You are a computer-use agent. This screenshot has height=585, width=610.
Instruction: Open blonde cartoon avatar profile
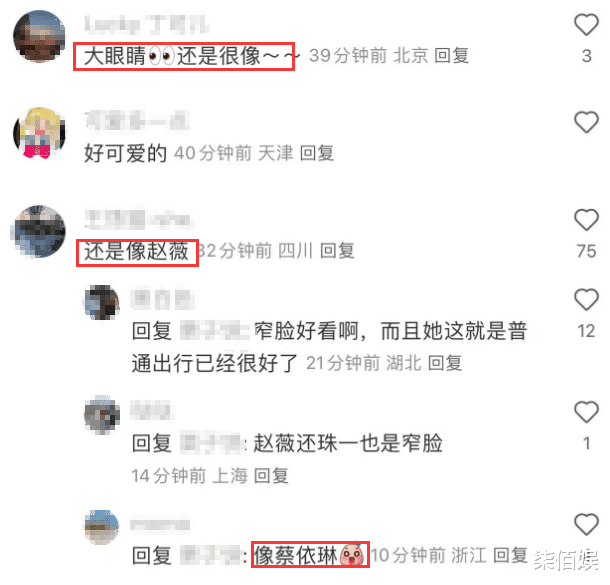click(39, 133)
